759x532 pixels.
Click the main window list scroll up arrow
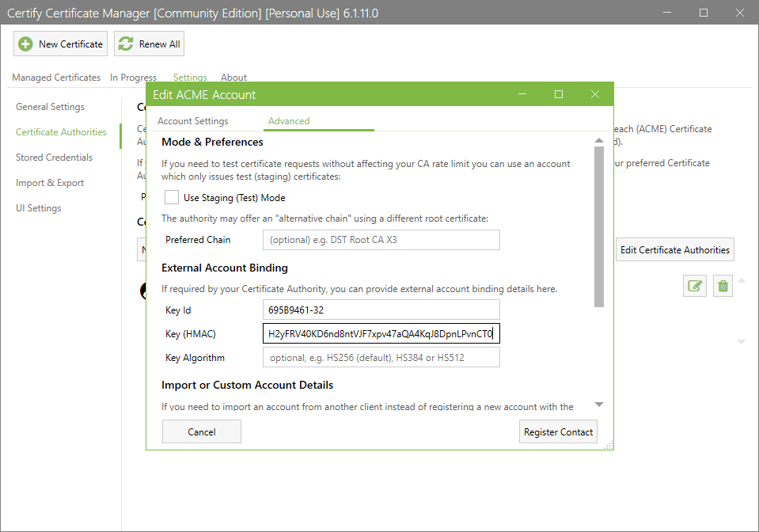[x=741, y=281]
